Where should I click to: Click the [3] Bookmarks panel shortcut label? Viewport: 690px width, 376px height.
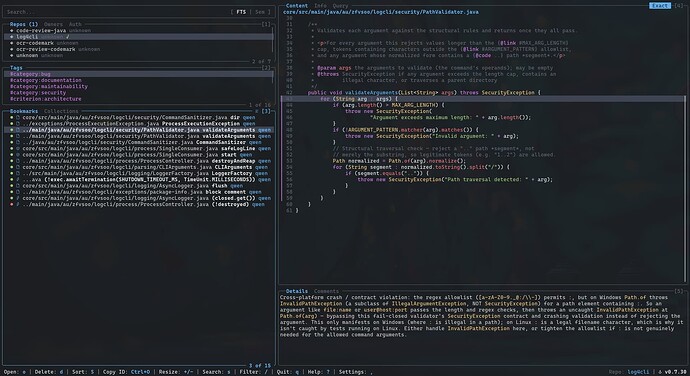[x=266, y=111]
